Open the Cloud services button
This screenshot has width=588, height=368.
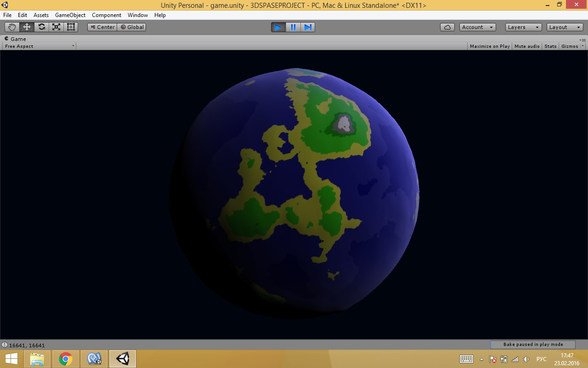(447, 27)
